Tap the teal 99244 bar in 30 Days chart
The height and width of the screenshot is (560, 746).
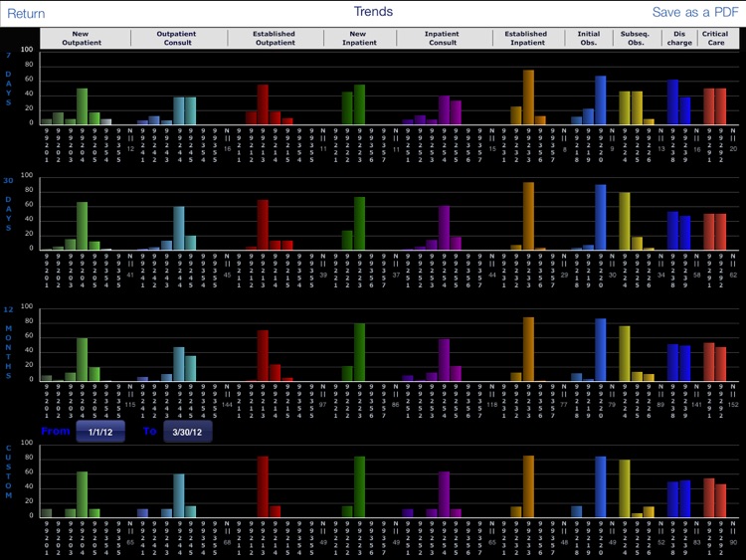tap(179, 229)
